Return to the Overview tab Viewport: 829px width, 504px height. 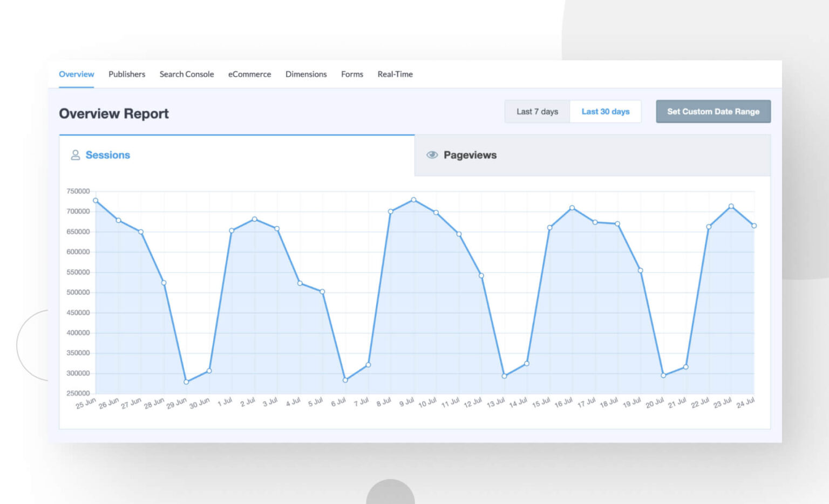[76, 74]
